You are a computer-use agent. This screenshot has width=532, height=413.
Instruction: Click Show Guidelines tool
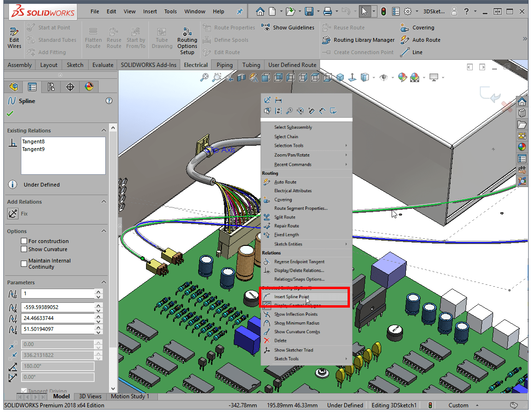coord(288,27)
